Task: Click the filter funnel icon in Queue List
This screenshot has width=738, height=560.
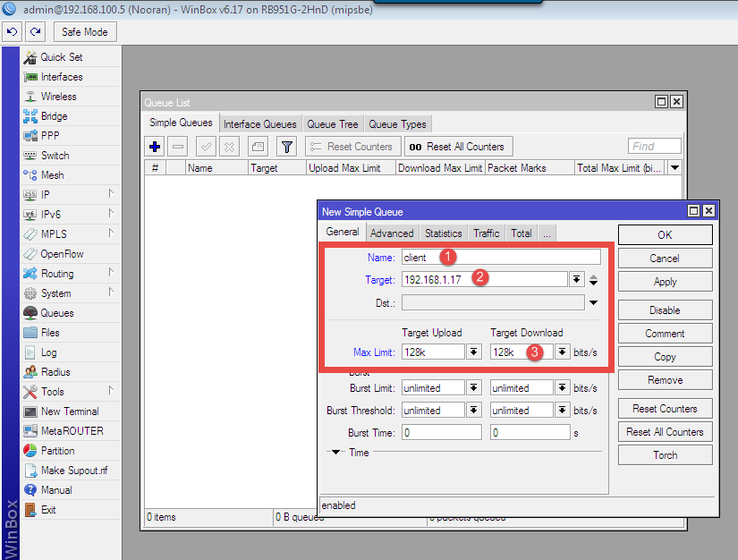Action: tap(286, 147)
